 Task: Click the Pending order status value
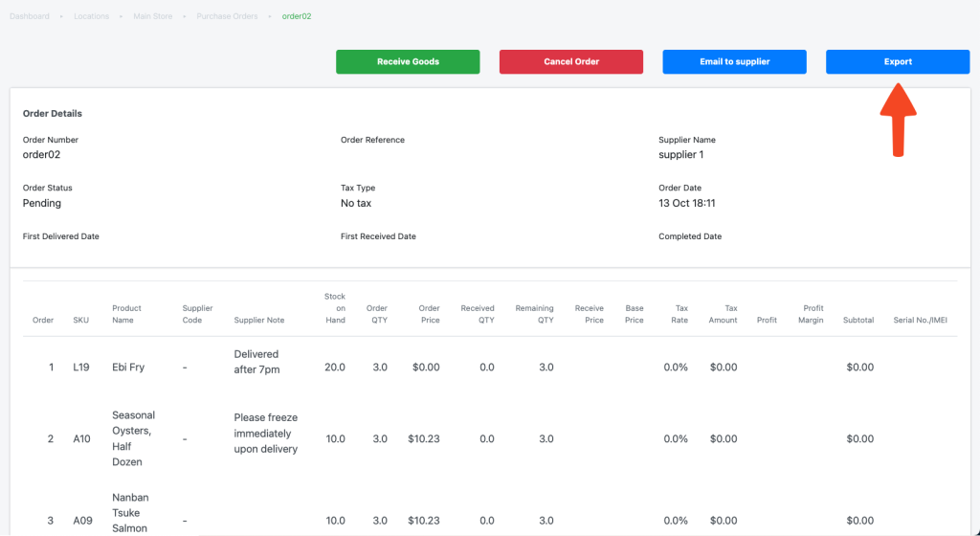pos(42,203)
